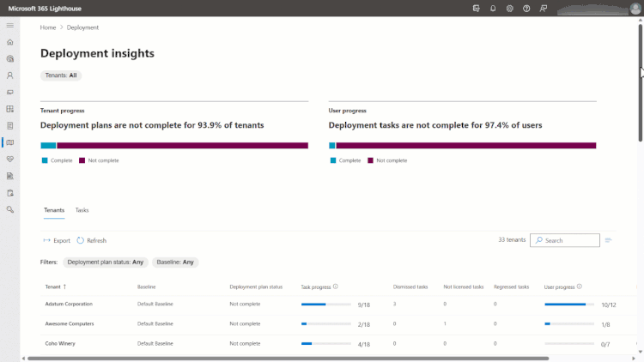
Task: Open the Help question mark icon
Action: (526, 9)
